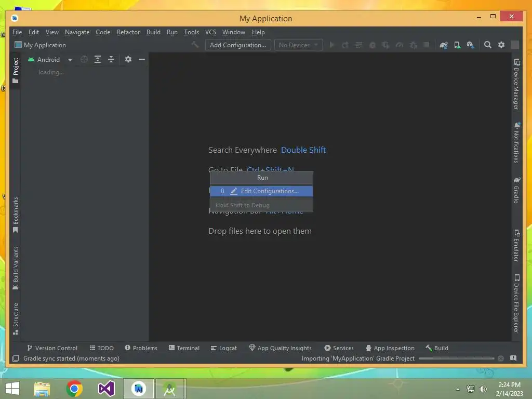532x399 pixels.
Task: Open the Refactor menu
Action: (x=128, y=32)
